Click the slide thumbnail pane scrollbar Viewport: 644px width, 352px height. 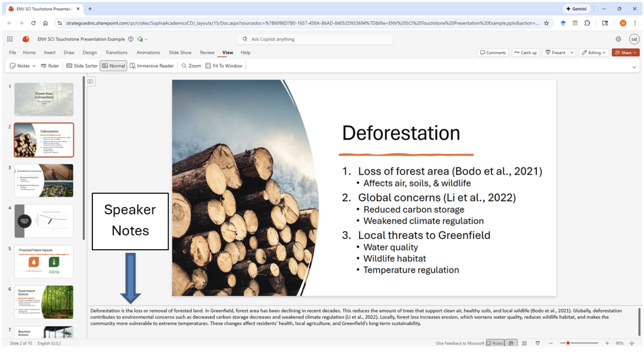click(x=83, y=158)
